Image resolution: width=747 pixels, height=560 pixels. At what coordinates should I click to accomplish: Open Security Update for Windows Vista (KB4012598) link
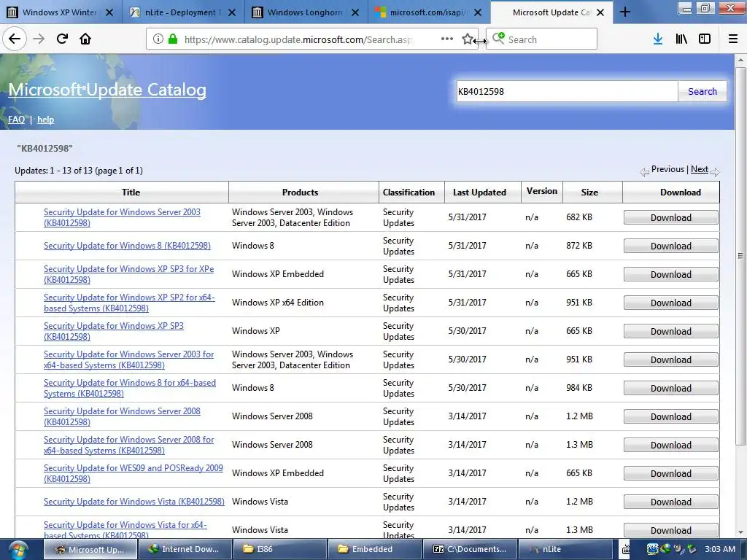coord(134,502)
